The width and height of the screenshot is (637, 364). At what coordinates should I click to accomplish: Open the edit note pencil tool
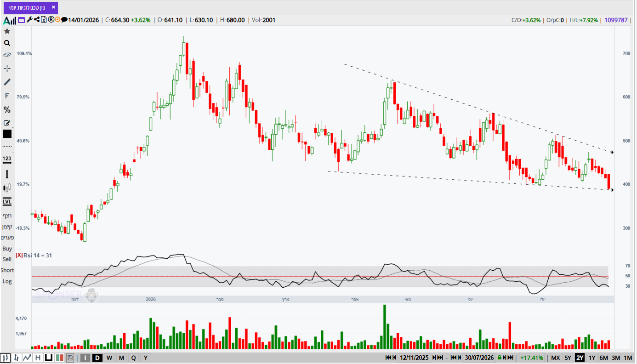click(7, 123)
